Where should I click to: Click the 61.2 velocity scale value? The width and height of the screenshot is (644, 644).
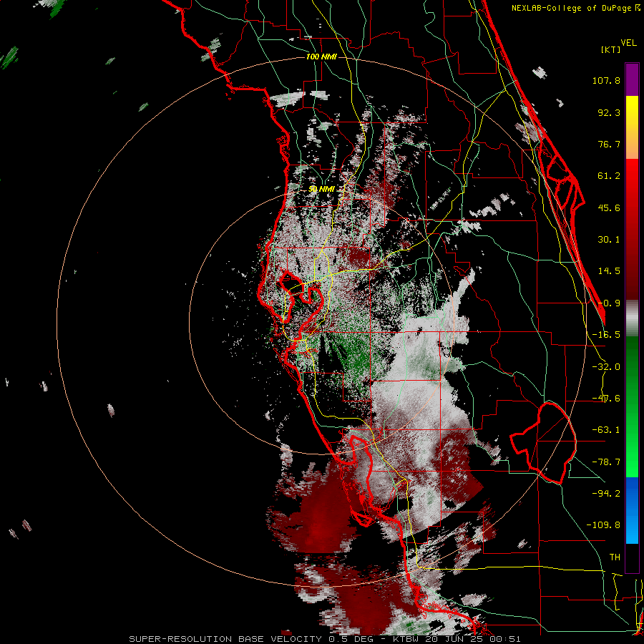(x=609, y=176)
